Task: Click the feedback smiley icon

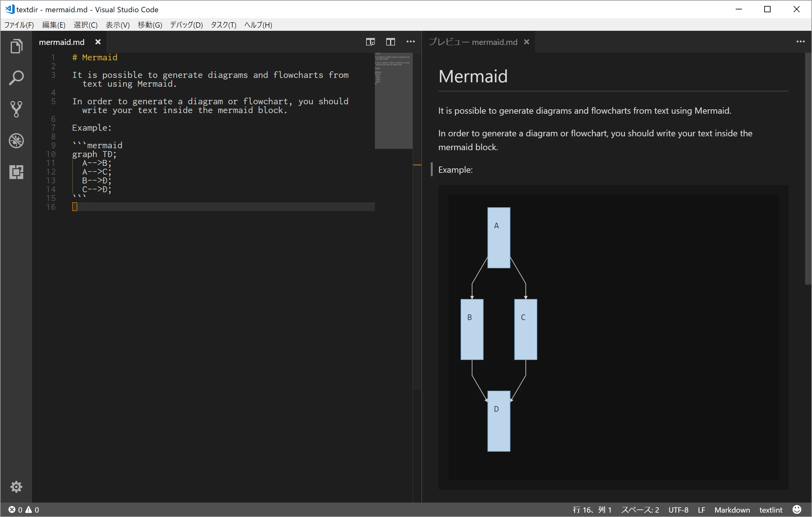Action: click(x=797, y=509)
